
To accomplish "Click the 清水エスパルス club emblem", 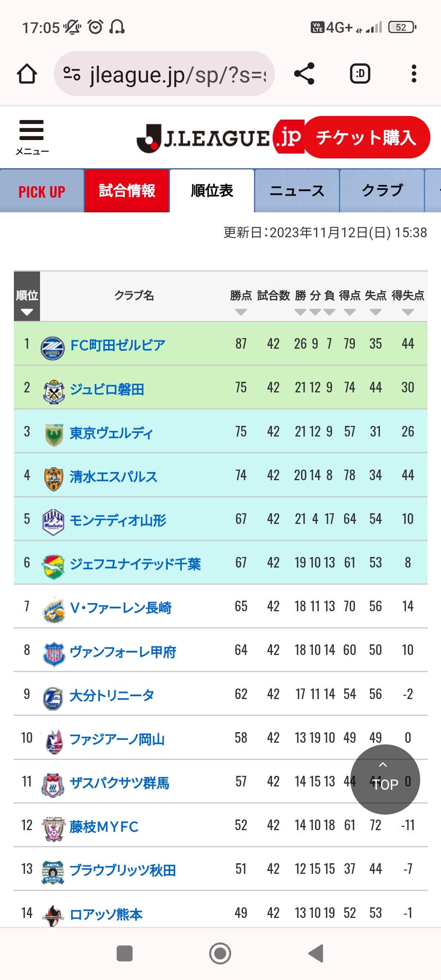I will [x=53, y=479].
